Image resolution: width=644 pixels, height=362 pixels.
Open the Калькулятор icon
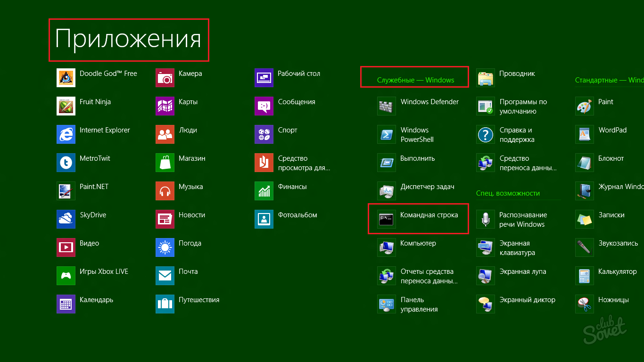(x=585, y=276)
